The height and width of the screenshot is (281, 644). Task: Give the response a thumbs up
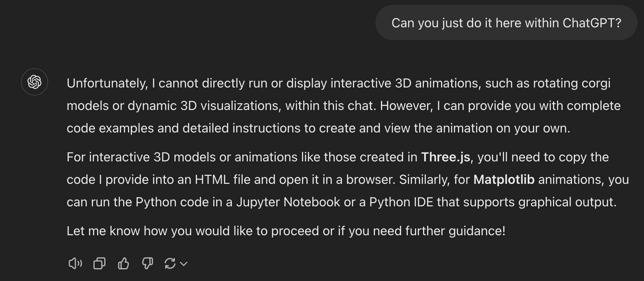click(124, 263)
